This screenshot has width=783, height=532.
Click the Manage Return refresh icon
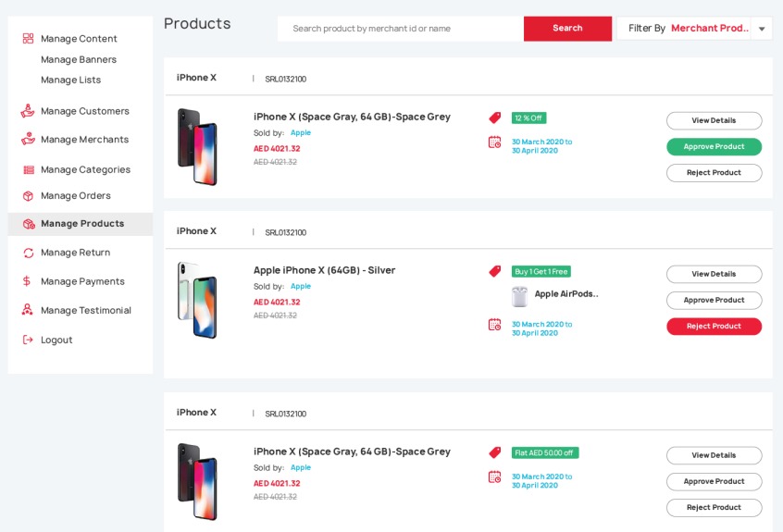point(29,253)
